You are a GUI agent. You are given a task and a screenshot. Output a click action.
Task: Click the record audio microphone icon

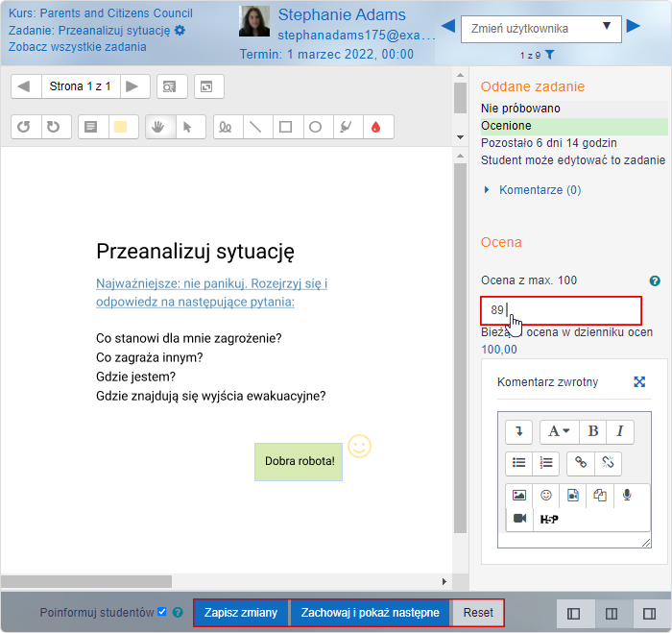(627, 495)
